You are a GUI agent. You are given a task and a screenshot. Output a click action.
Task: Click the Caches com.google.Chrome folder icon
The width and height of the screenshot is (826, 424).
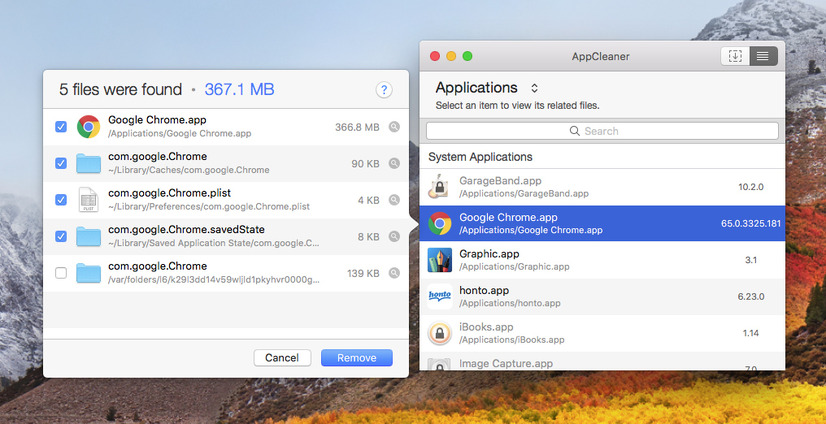(x=88, y=164)
